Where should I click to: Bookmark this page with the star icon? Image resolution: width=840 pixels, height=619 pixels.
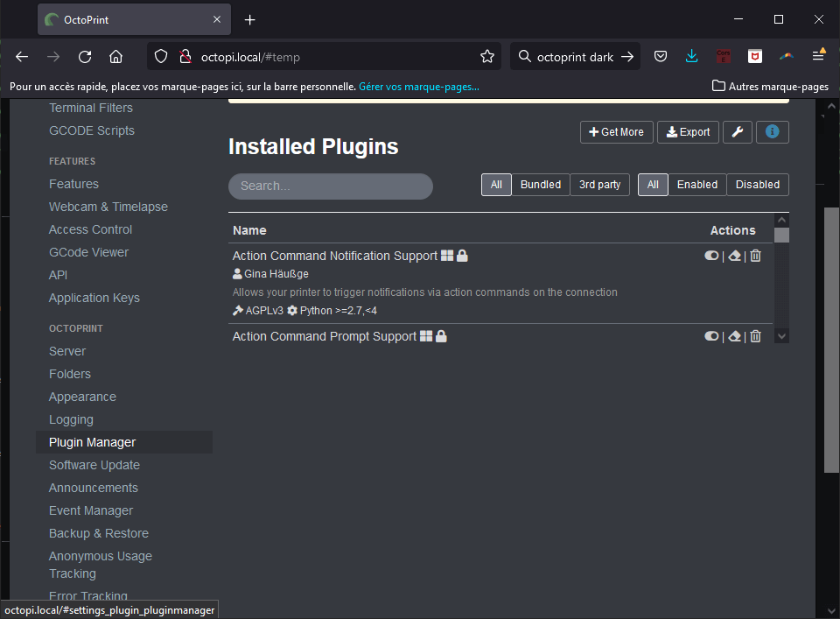point(487,56)
